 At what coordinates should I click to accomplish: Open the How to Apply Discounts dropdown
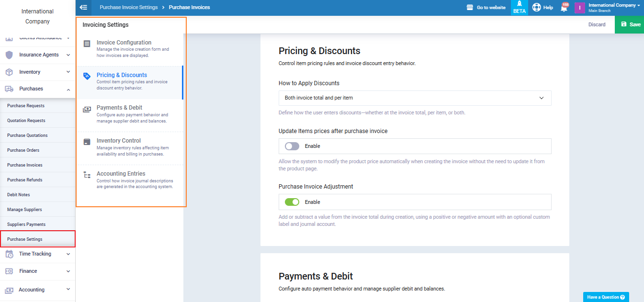(415, 98)
